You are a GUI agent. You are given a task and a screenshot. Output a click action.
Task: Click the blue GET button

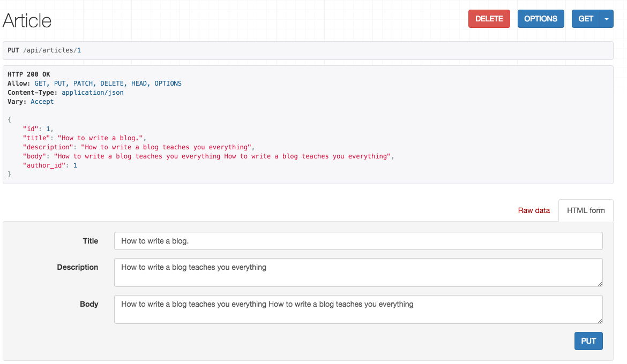point(586,19)
